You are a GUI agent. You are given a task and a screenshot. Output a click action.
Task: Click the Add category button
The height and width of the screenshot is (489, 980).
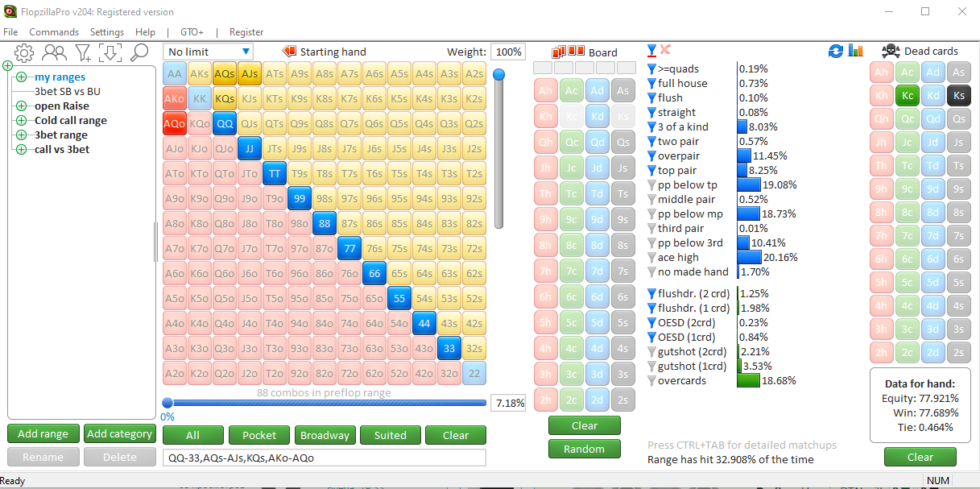click(119, 433)
